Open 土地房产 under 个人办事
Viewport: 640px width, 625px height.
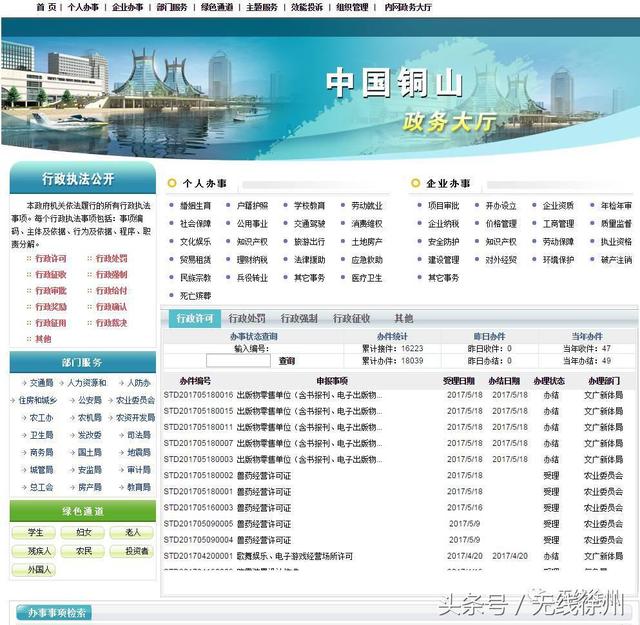click(x=367, y=242)
